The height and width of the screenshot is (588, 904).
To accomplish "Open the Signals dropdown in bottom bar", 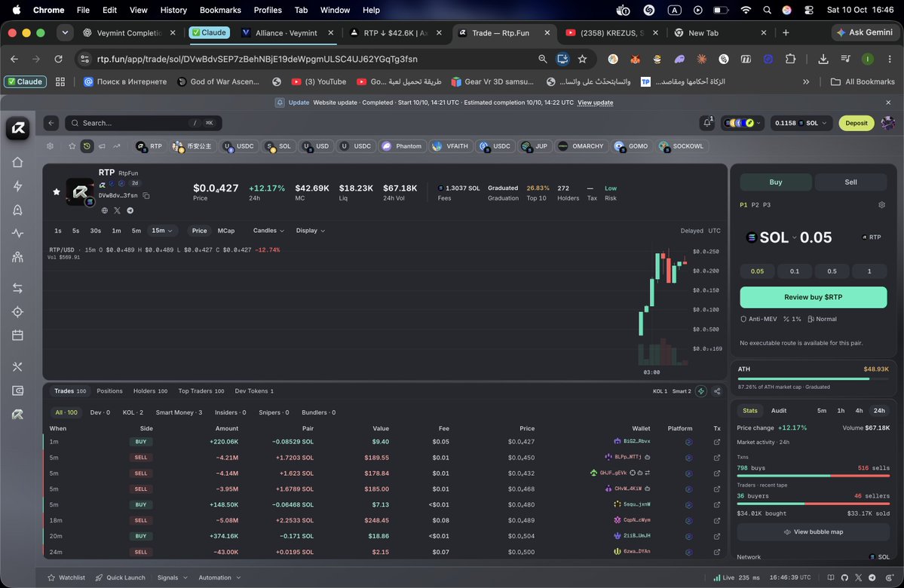I will click(173, 577).
